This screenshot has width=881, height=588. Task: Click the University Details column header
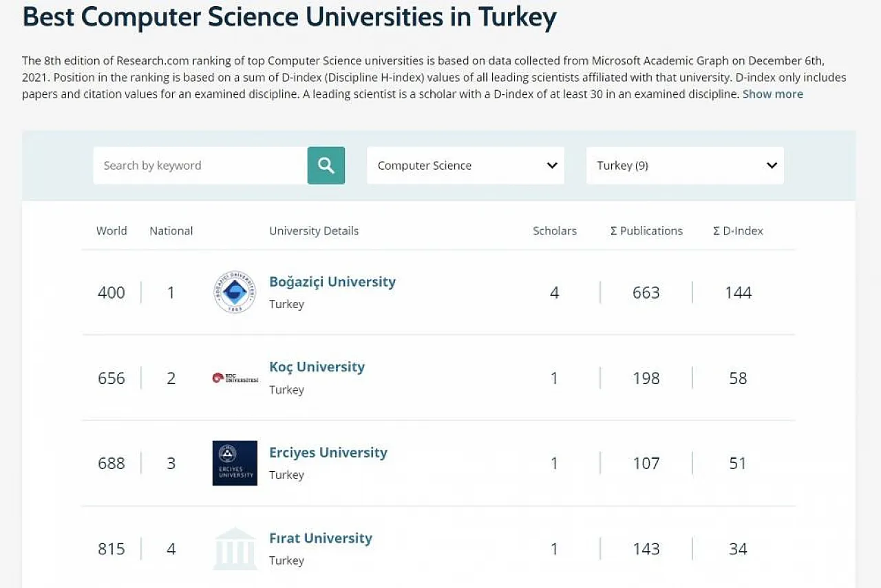pyautogui.click(x=314, y=231)
